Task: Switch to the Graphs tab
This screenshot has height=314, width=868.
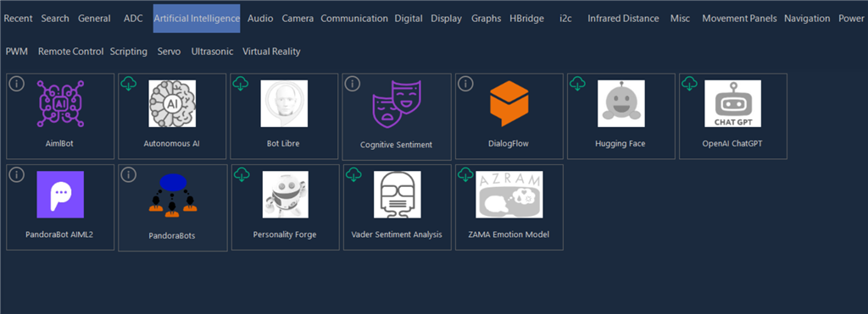Action: (x=486, y=19)
